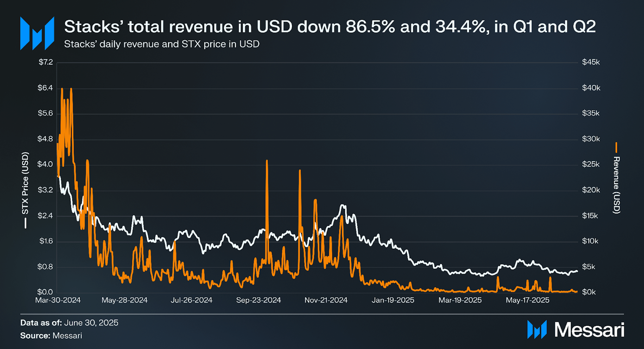Image resolution: width=644 pixels, height=349 pixels.
Task: Click the Nov-21-2024 date label
Action: 326,300
